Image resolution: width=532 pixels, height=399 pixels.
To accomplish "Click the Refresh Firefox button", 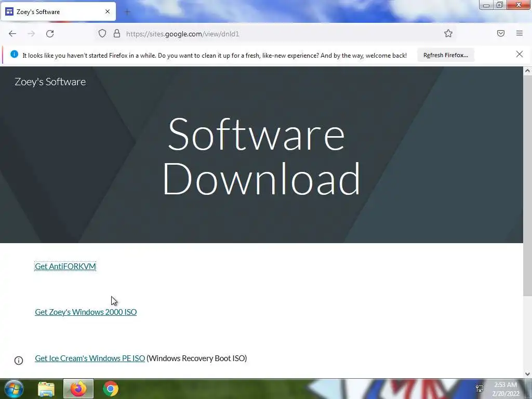I will click(445, 55).
